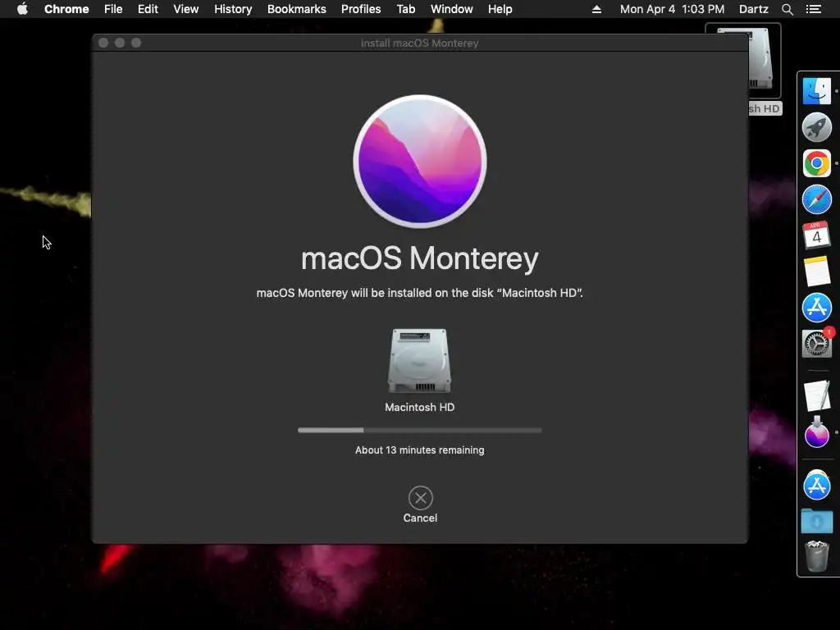Open the Apple menu
The height and width of the screenshot is (630, 840).
coord(22,9)
